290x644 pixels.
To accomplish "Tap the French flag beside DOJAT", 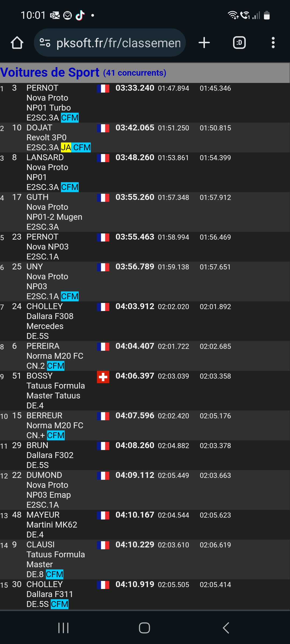I will [x=103, y=128].
